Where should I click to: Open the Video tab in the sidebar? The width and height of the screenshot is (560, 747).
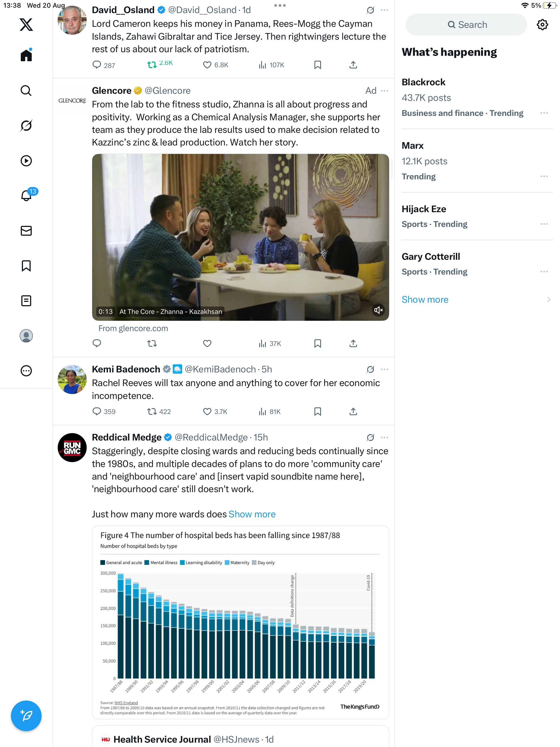(26, 161)
